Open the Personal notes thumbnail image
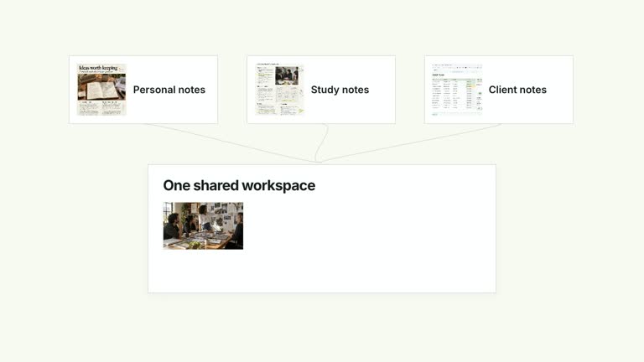This screenshot has width=644, height=362. [101, 89]
